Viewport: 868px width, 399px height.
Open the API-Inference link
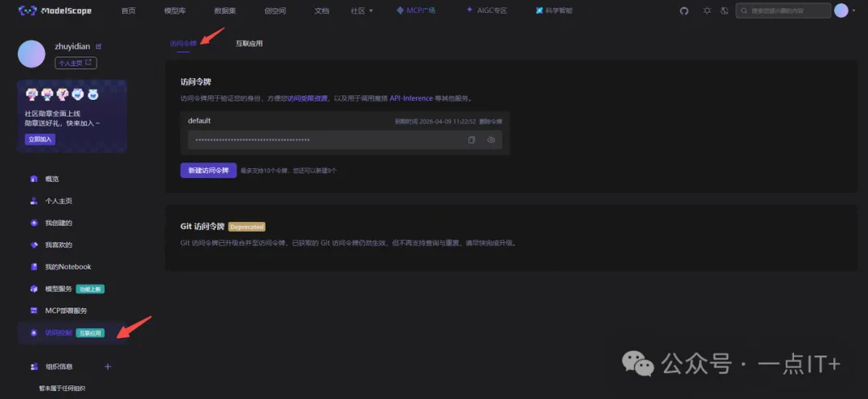(411, 98)
